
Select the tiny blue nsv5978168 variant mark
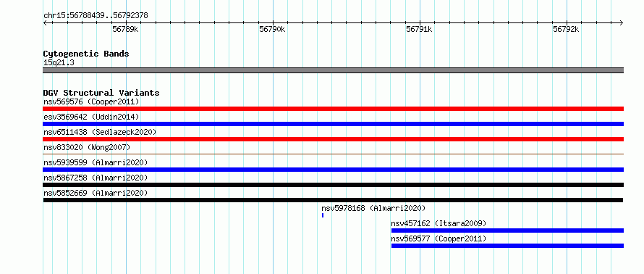tap(323, 215)
